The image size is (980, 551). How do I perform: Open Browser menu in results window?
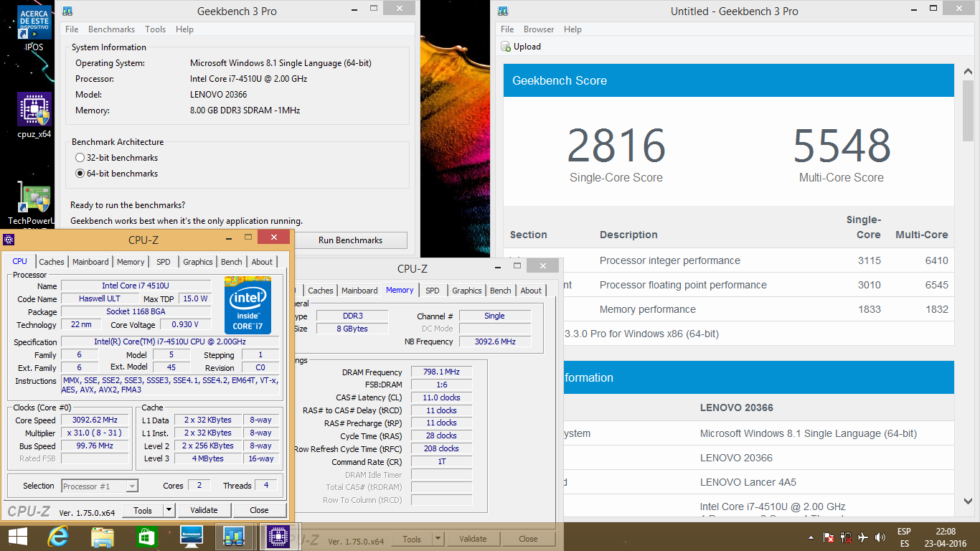click(539, 29)
